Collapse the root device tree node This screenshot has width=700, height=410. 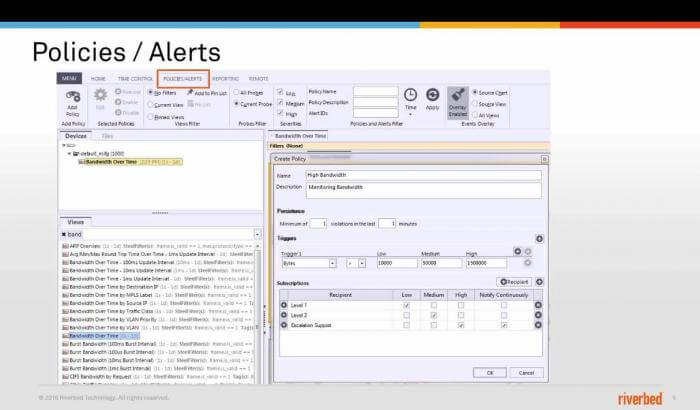[64, 146]
